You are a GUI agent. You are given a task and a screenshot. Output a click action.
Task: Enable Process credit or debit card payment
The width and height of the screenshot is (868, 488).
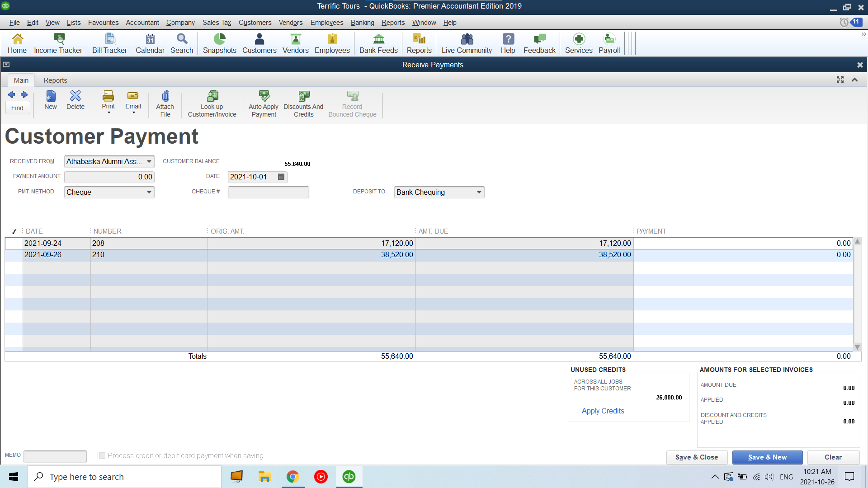(101, 455)
